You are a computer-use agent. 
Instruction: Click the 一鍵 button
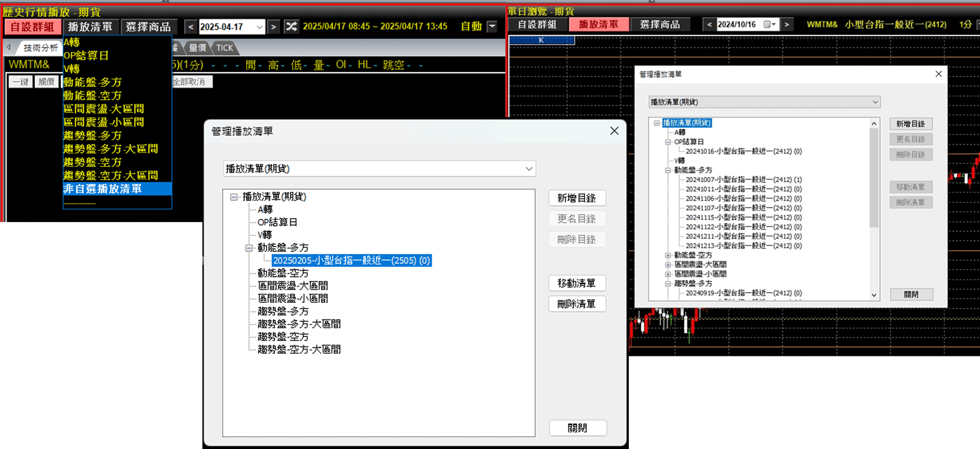click(x=21, y=82)
